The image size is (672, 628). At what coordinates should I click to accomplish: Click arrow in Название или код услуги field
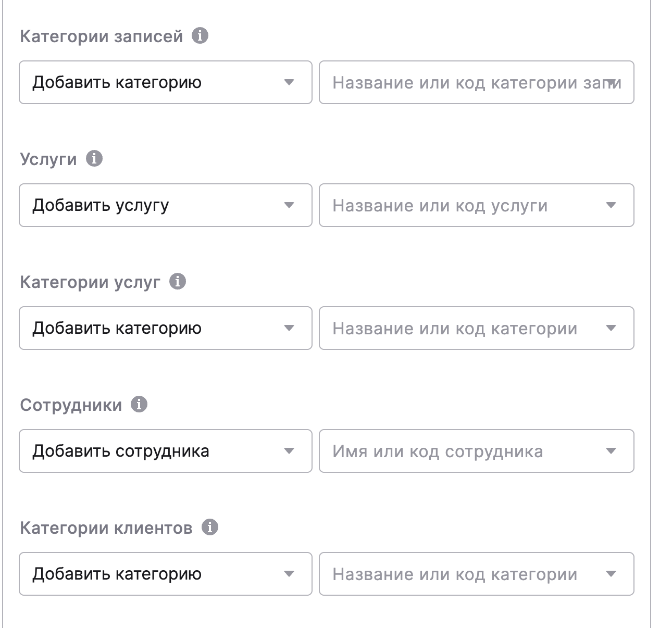click(x=612, y=205)
